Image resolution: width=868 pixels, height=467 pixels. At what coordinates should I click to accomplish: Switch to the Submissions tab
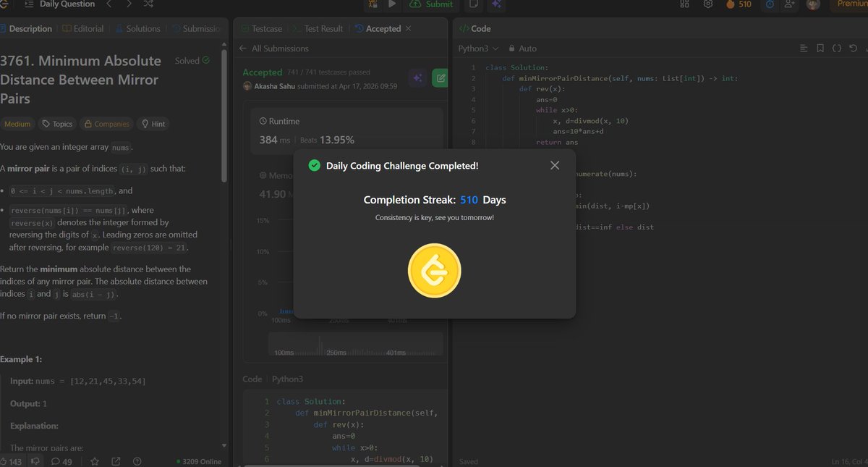tap(196, 29)
